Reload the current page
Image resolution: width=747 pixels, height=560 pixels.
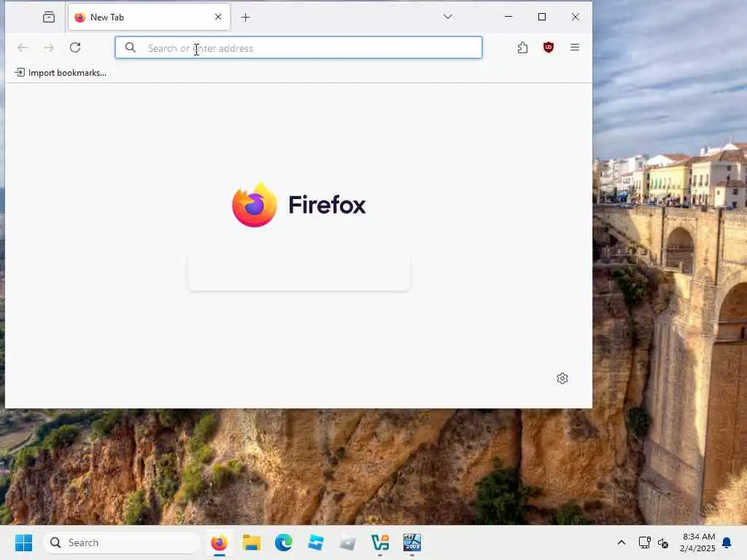point(75,47)
